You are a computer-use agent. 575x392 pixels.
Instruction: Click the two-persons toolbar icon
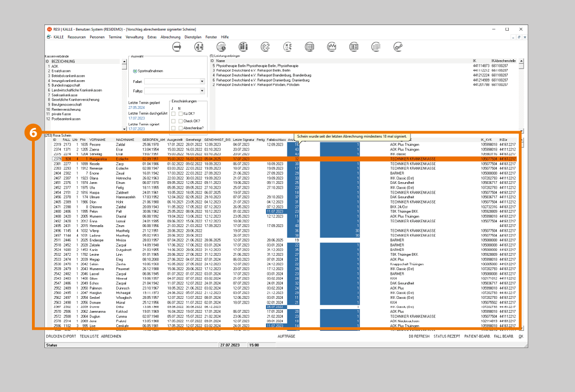click(x=199, y=46)
